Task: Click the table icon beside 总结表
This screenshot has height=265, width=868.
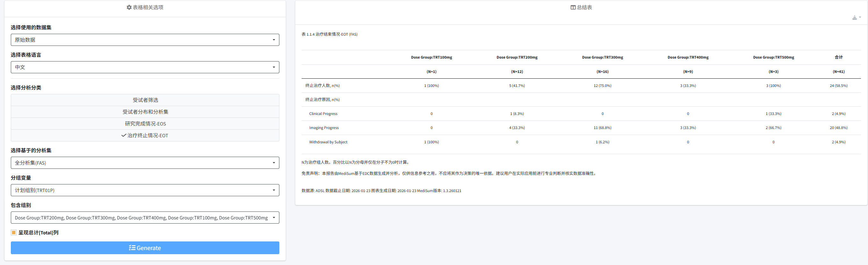Action: coord(572,7)
